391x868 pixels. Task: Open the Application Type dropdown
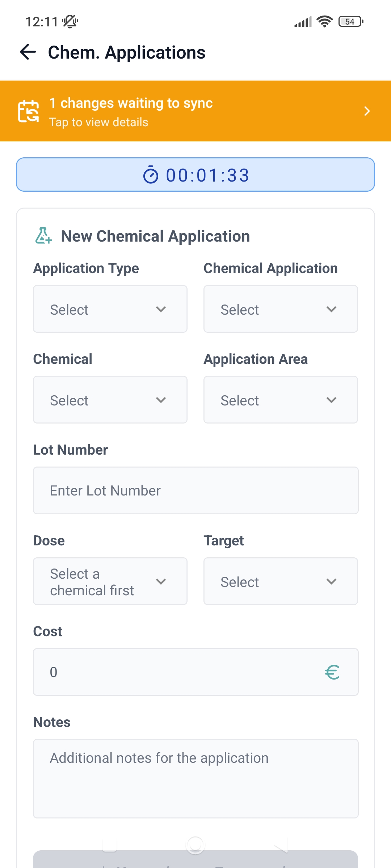coord(110,309)
